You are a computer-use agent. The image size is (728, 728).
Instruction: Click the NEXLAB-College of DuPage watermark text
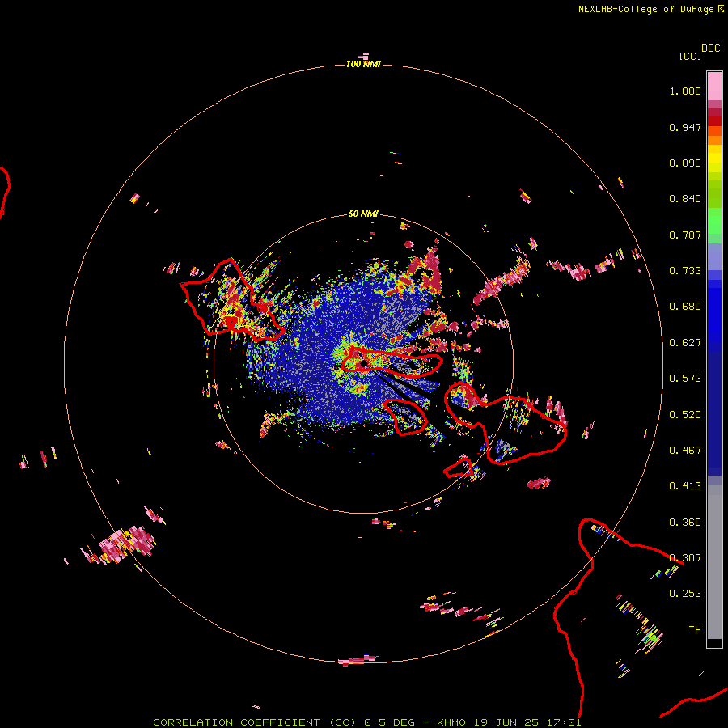click(650, 9)
